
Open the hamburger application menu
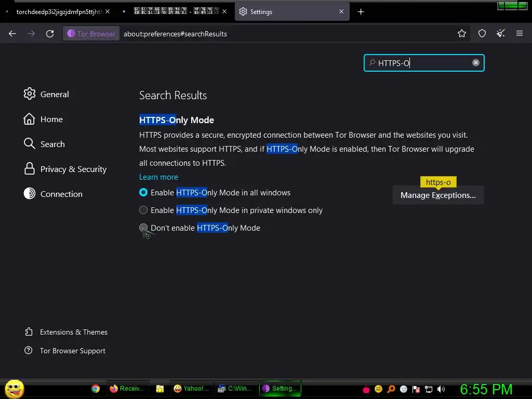tap(520, 33)
